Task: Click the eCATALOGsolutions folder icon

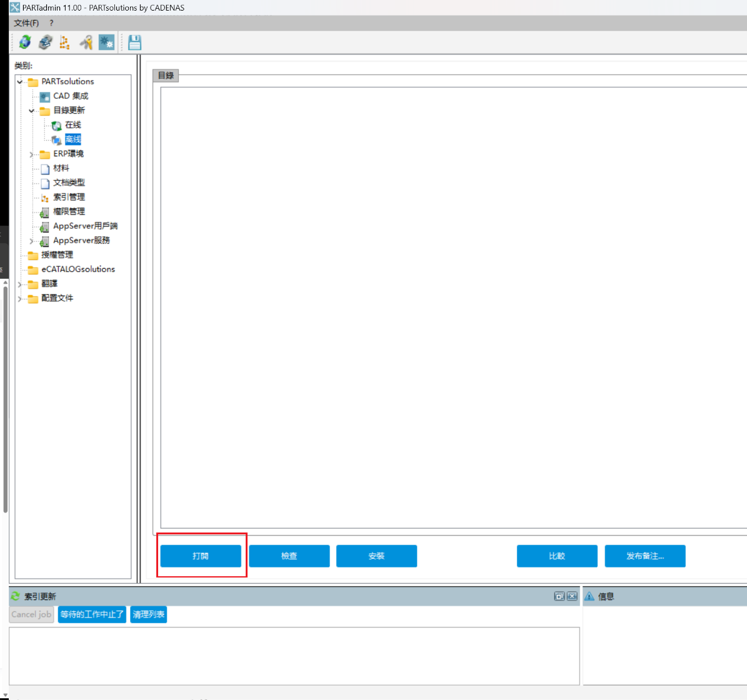Action: pyautogui.click(x=33, y=270)
